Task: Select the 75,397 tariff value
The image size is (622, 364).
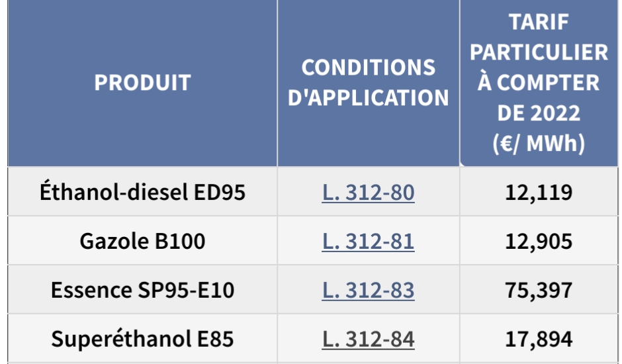Action: pos(539,291)
